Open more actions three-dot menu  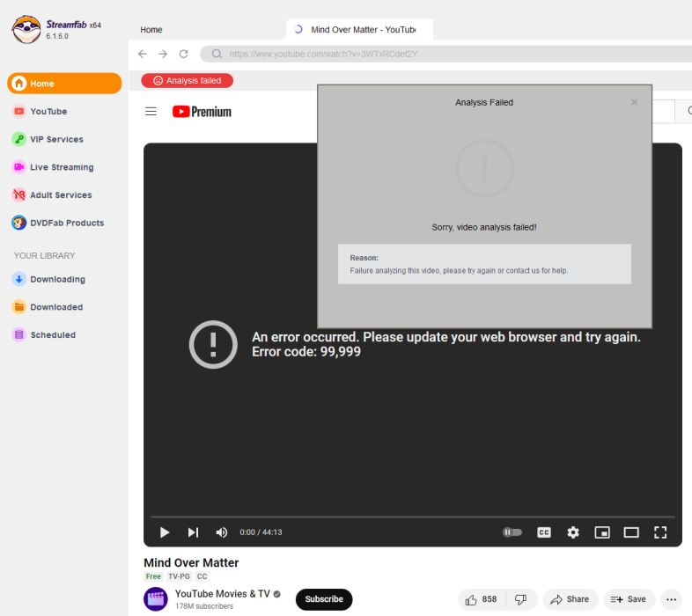pyautogui.click(x=671, y=599)
